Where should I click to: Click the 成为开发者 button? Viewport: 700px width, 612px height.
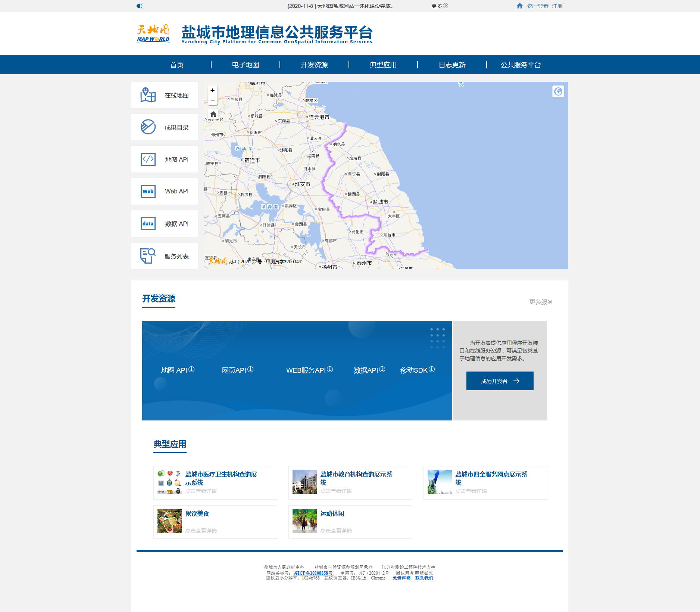coord(500,381)
